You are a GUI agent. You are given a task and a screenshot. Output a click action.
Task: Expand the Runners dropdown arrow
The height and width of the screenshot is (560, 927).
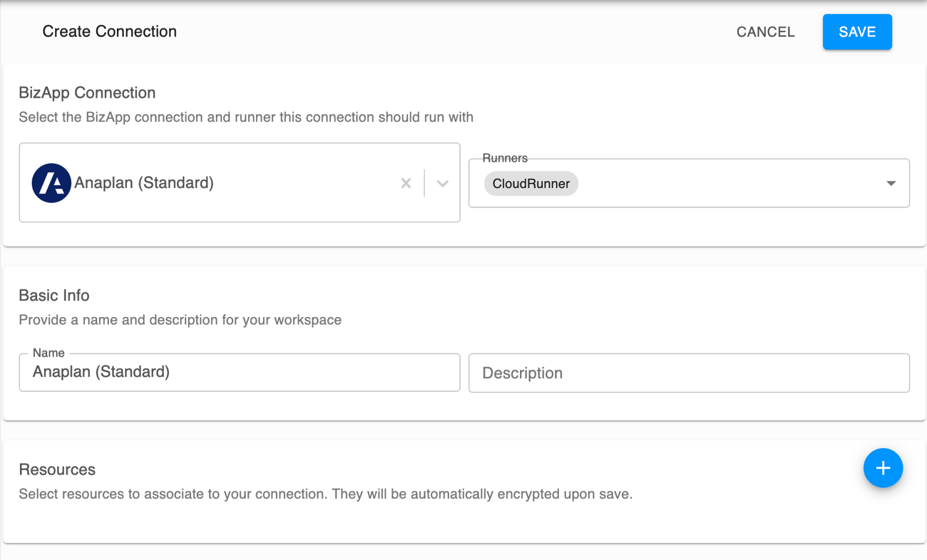(891, 183)
